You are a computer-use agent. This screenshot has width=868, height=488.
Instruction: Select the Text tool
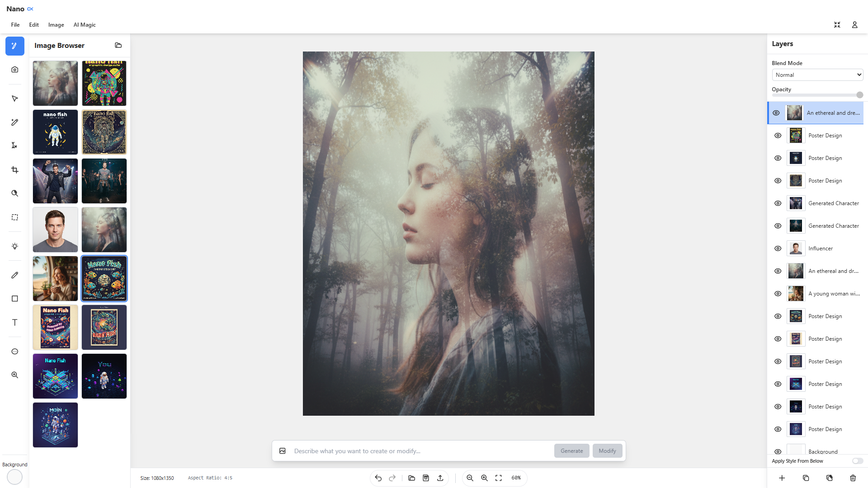point(15,322)
